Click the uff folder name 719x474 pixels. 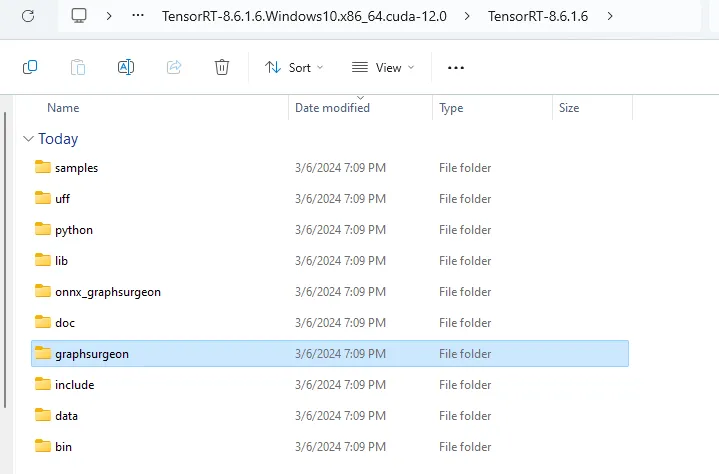pos(62,199)
